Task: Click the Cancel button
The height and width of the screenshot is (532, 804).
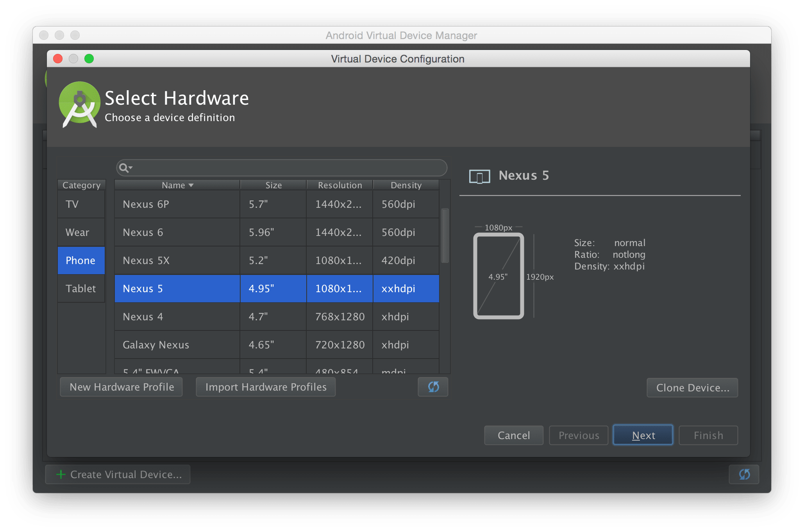Action: click(x=514, y=436)
